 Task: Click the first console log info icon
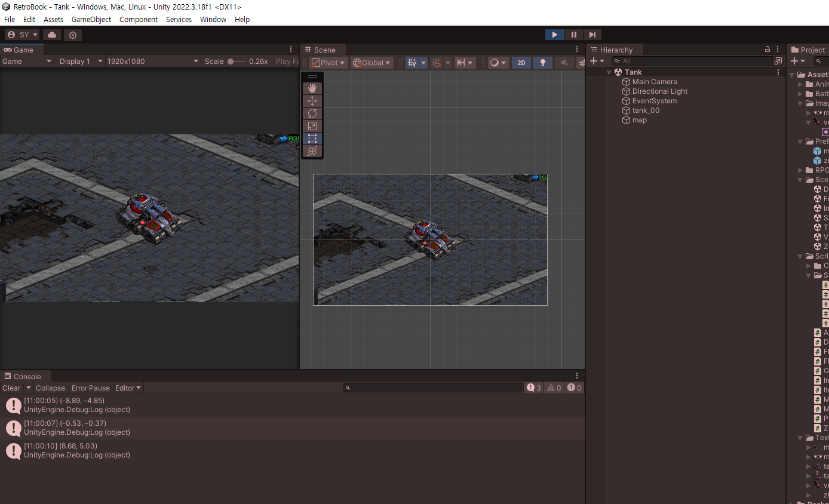click(14, 405)
